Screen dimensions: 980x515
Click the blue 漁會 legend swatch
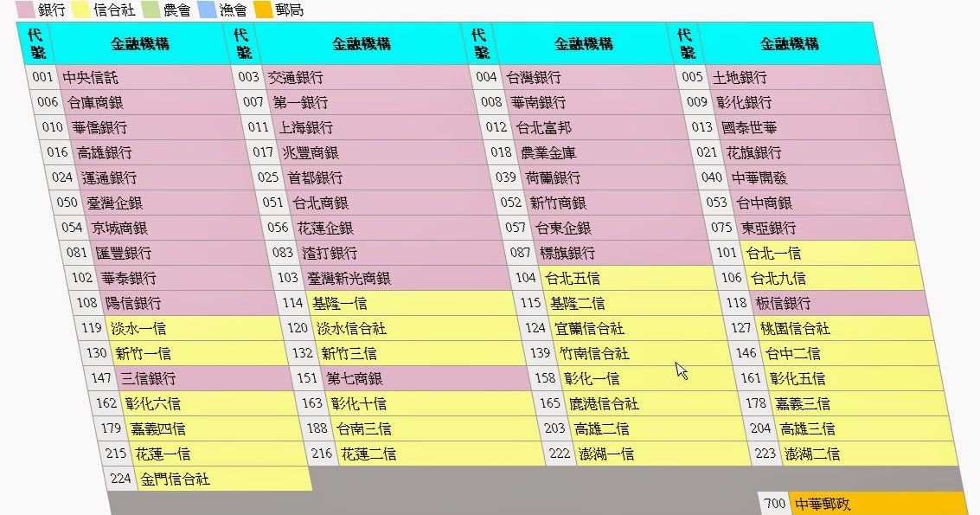[207, 10]
